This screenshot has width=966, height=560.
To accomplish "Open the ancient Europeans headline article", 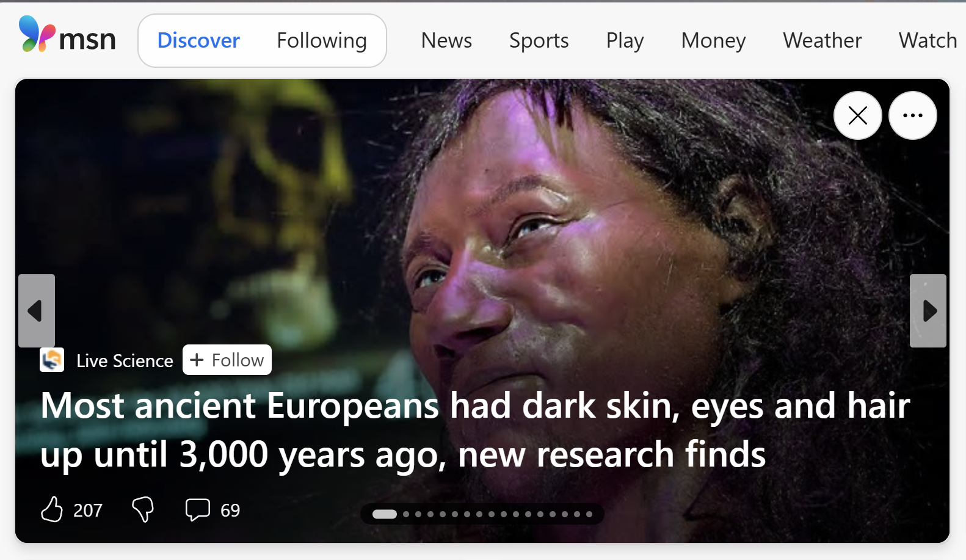I will point(475,430).
